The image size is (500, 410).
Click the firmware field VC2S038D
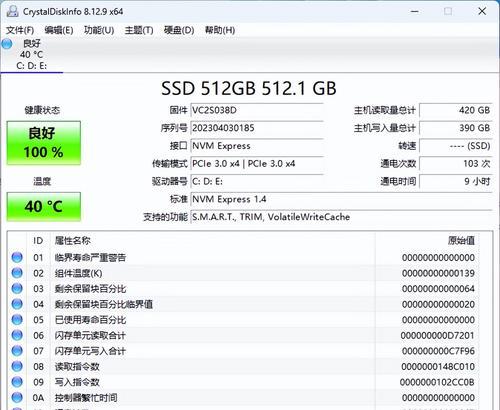[x=257, y=110]
